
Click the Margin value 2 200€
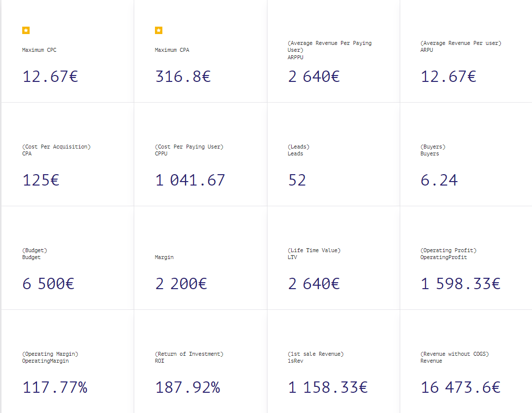point(181,284)
